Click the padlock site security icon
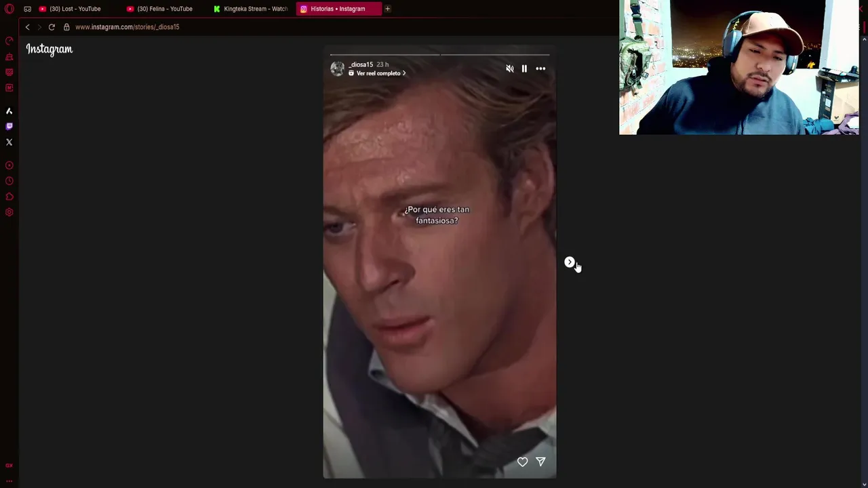 66,27
